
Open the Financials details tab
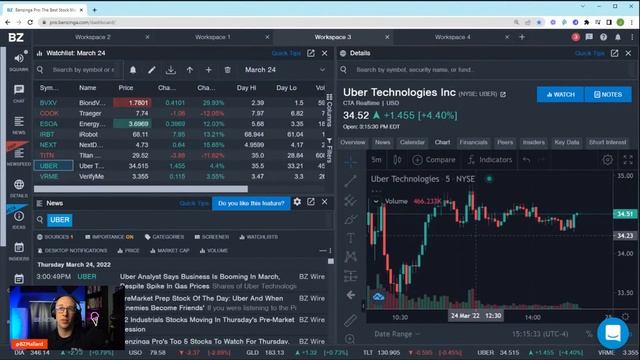pyautogui.click(x=473, y=142)
